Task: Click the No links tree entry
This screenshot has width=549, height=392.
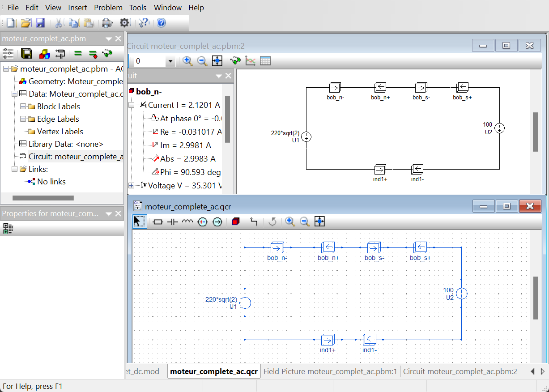Action: coord(51,182)
